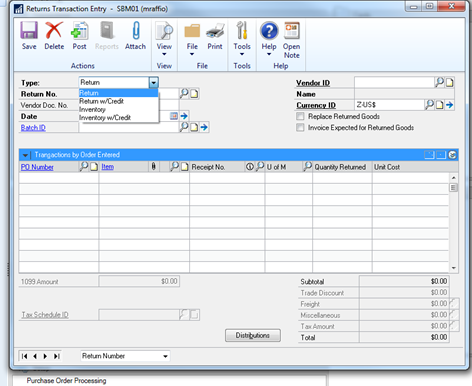The image size is (472, 386).
Task: Go to the next record
Action: coord(45,356)
